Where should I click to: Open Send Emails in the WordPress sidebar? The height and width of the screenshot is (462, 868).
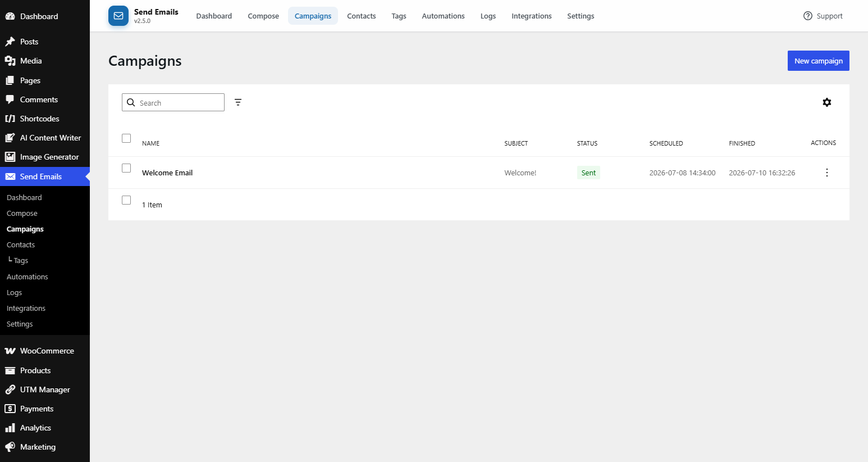(45, 176)
